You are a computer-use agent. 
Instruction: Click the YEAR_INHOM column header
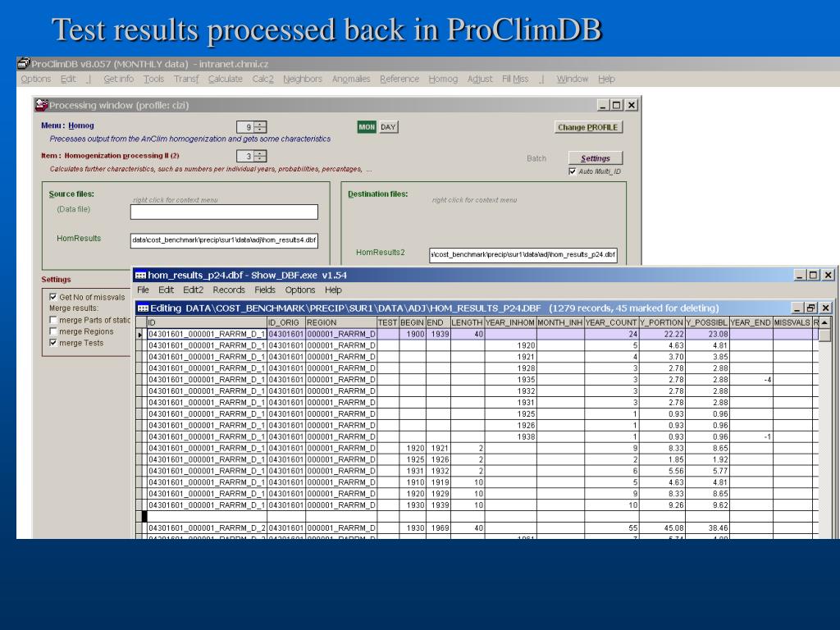point(510,322)
